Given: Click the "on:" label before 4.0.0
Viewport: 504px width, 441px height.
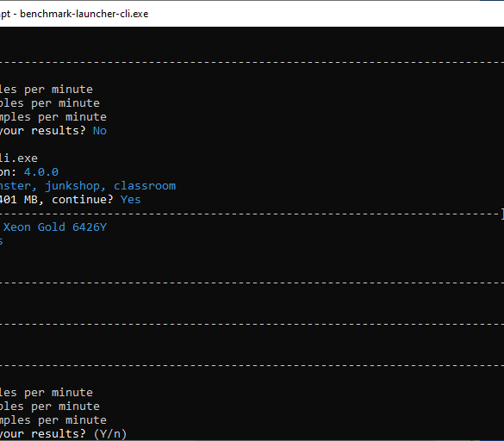Looking at the screenshot, I should point(9,172).
